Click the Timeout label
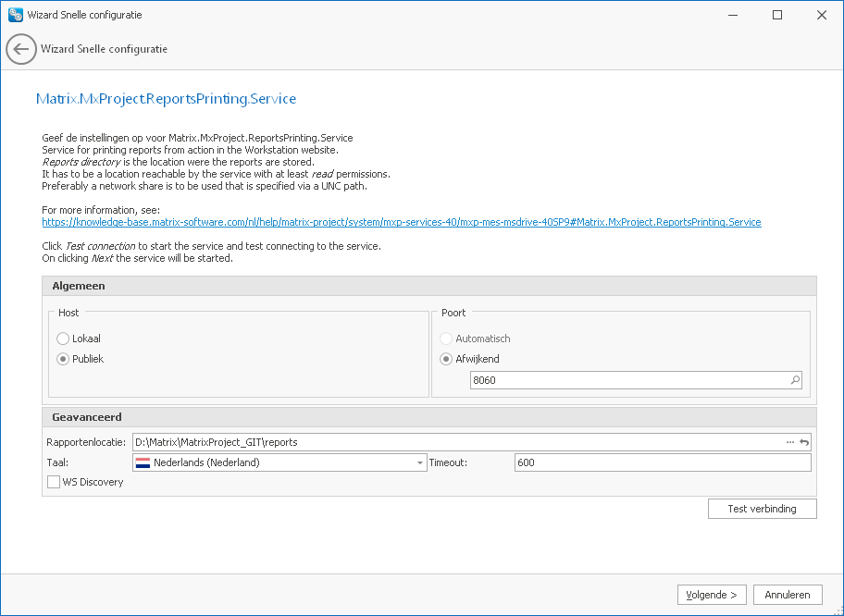 [x=448, y=462]
